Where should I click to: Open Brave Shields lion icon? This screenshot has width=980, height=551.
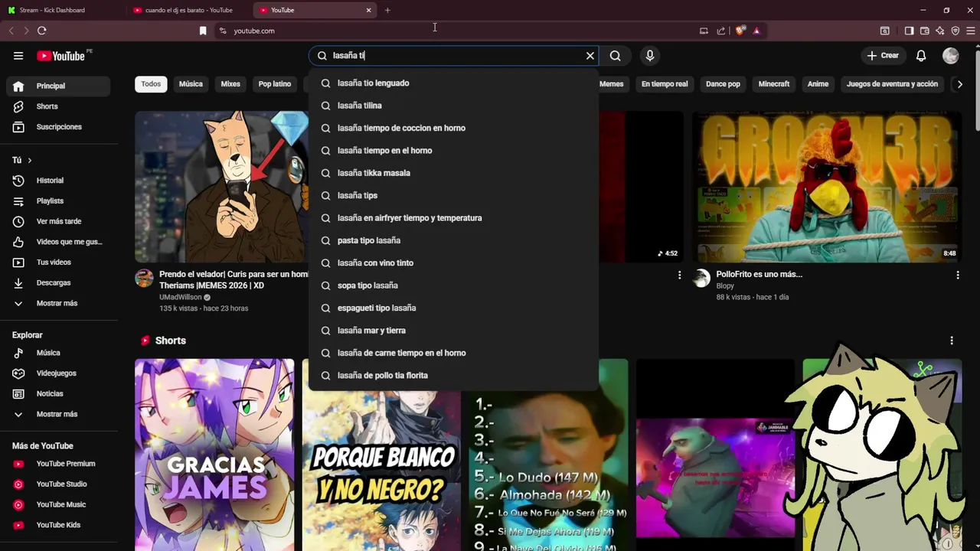(x=740, y=31)
